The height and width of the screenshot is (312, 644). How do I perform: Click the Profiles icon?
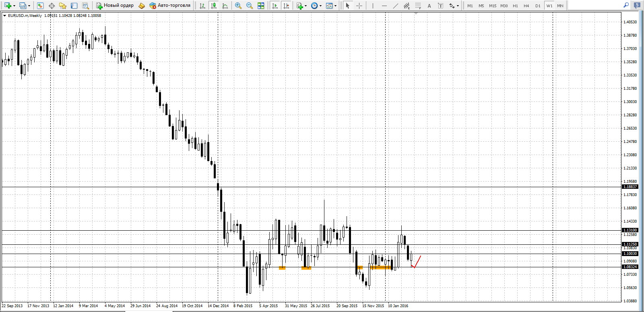(23, 6)
